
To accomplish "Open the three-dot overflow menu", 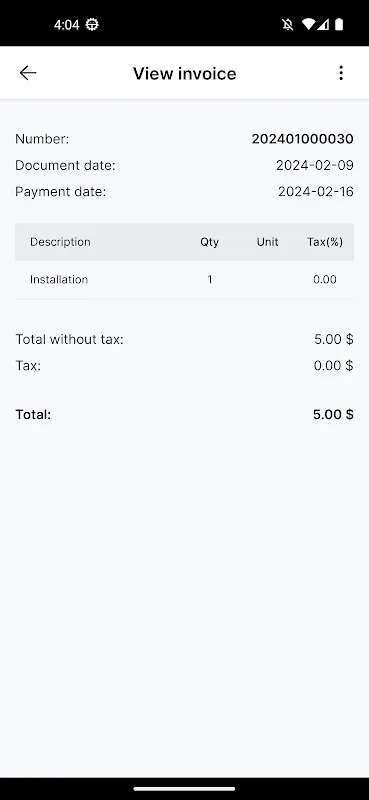I will point(341,73).
